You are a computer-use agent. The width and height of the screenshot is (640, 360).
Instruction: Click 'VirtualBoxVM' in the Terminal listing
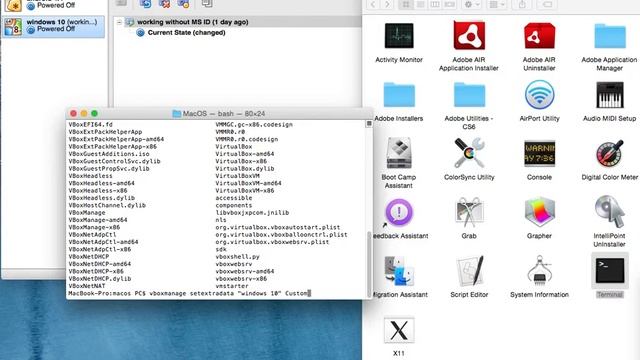click(238, 176)
